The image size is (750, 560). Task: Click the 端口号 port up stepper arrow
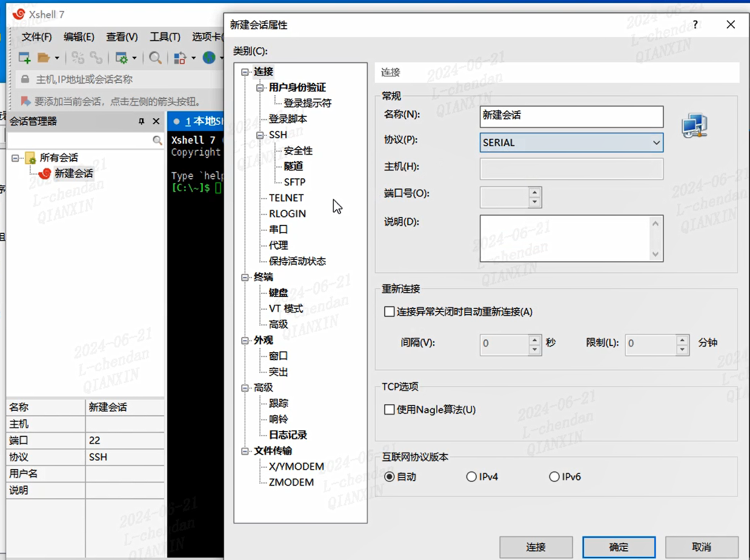(534, 192)
